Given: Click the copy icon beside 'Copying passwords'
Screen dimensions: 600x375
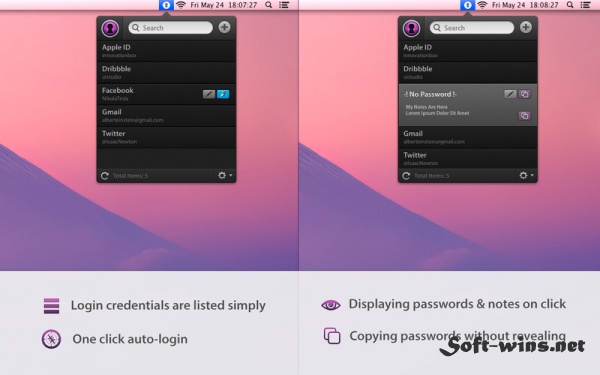Looking at the screenshot, I should point(332,336).
